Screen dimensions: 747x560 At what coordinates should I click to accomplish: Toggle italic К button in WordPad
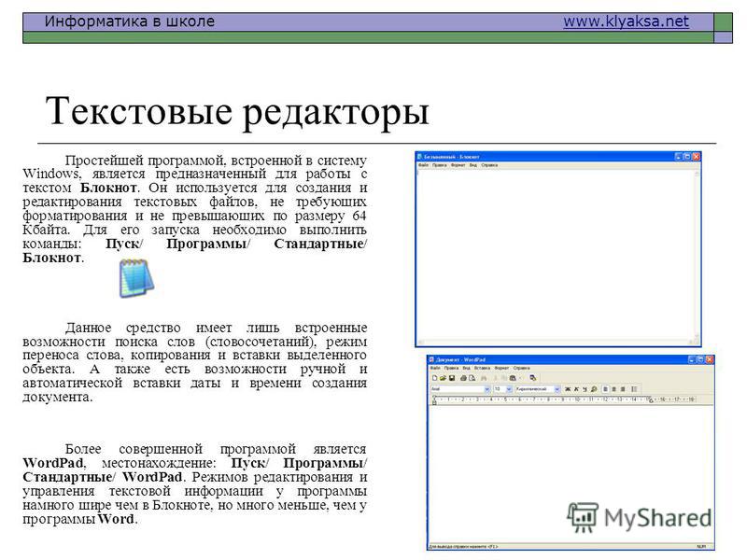[x=576, y=389]
